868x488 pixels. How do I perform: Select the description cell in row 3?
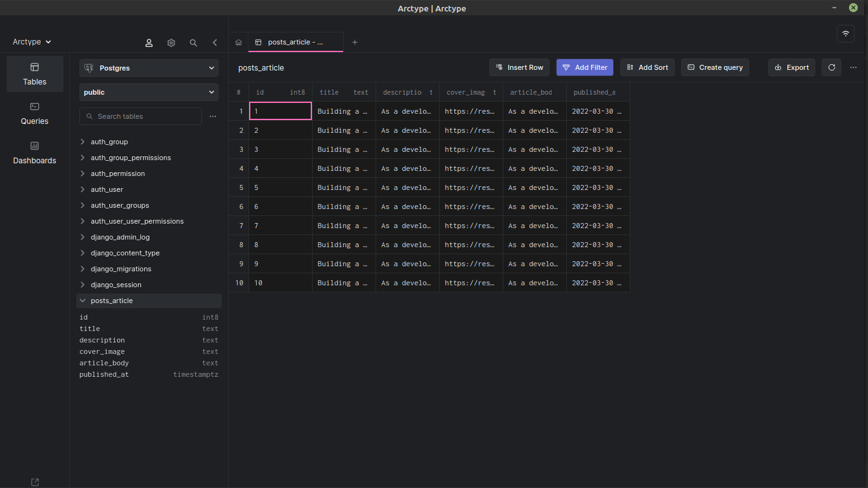[407, 149]
